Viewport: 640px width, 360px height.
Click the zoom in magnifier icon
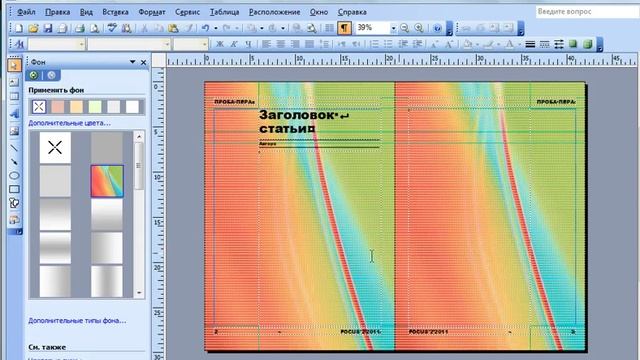pos(419,28)
